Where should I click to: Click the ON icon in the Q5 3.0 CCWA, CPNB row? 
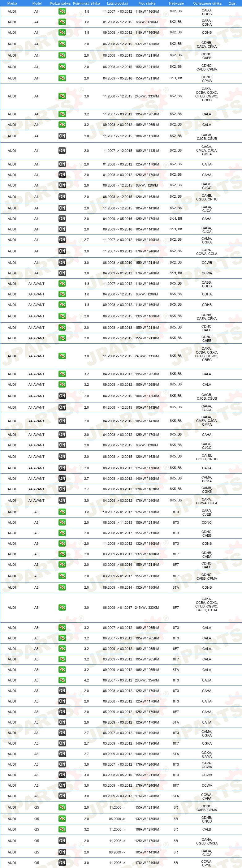tap(62, 863)
